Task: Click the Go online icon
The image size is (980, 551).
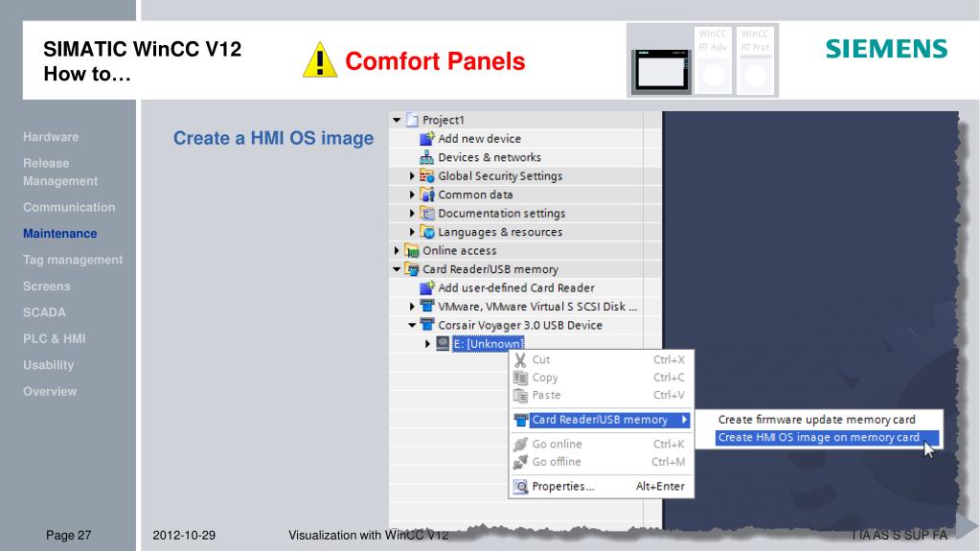Action: [x=520, y=444]
